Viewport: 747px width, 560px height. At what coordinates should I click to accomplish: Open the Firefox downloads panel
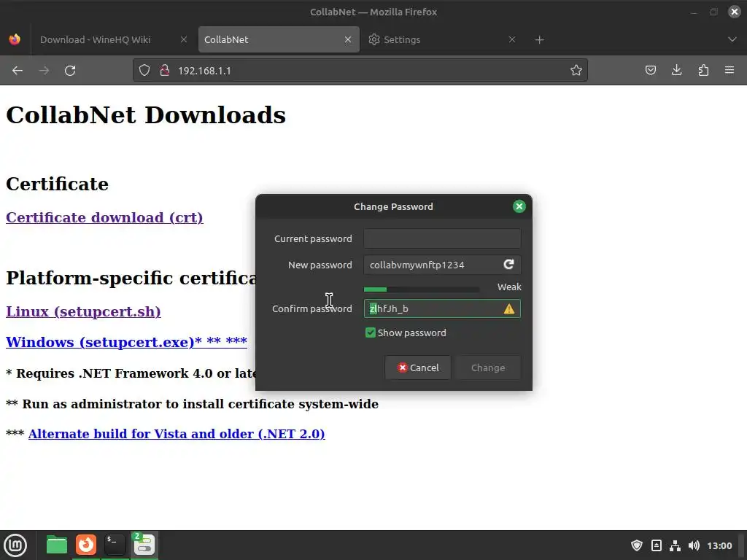tap(676, 71)
